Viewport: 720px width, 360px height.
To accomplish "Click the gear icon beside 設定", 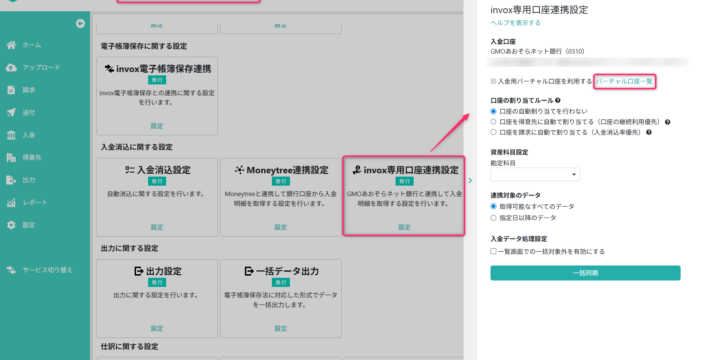I will tap(11, 225).
